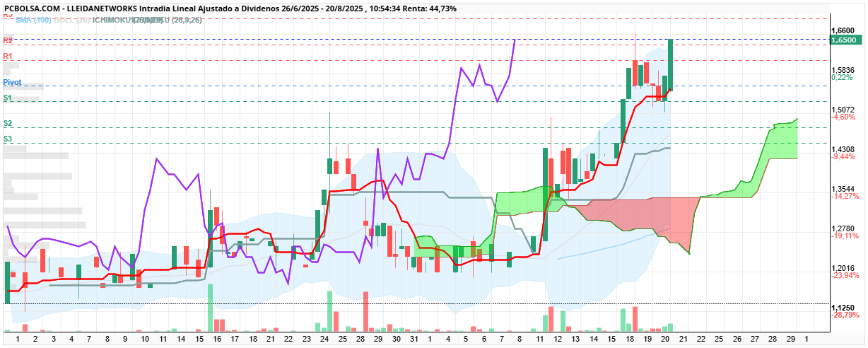Click date label 3 on time axis

54,340
